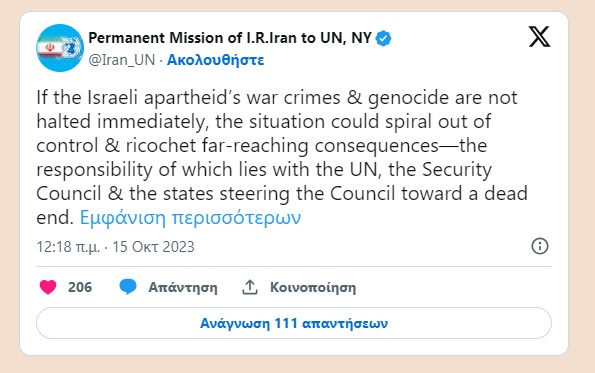Follow account via Ακολουθήστε link
Screen dimensions: 595x373
tap(216, 60)
